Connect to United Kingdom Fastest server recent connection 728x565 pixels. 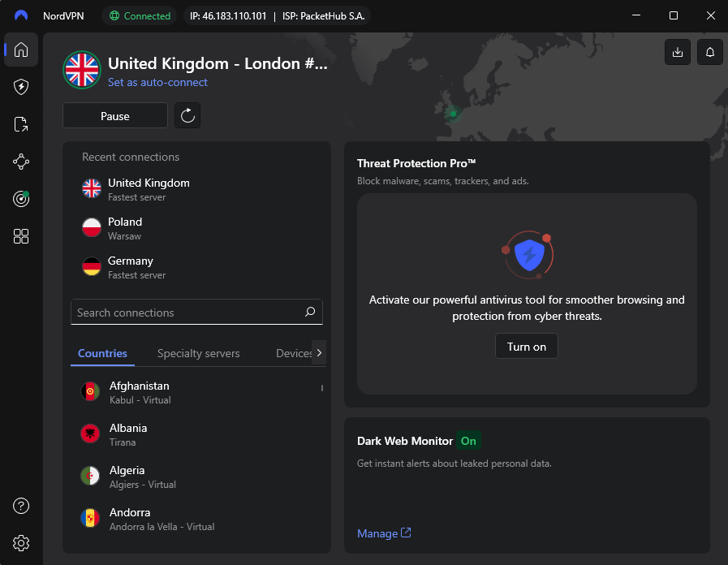pyautogui.click(x=196, y=189)
